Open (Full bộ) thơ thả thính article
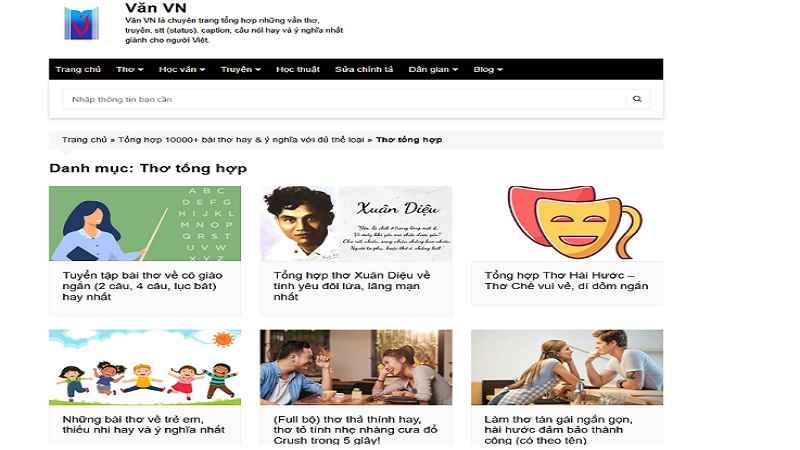Viewport: 800px width, 450px height. (355, 430)
